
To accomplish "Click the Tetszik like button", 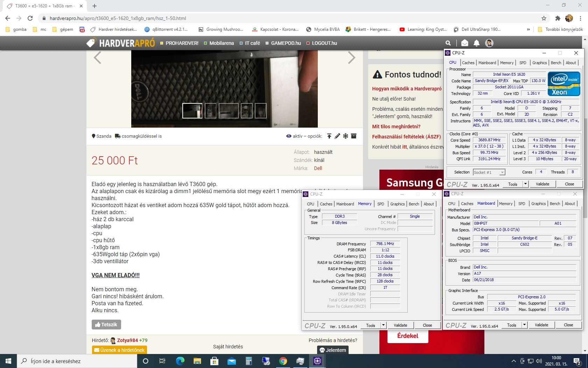I will [x=106, y=325].
